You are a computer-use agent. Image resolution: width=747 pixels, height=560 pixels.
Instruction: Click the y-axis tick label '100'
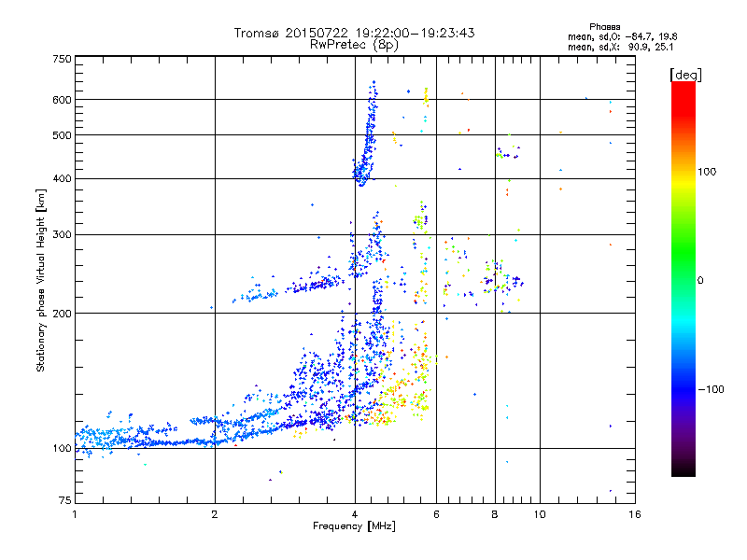pyautogui.click(x=62, y=449)
